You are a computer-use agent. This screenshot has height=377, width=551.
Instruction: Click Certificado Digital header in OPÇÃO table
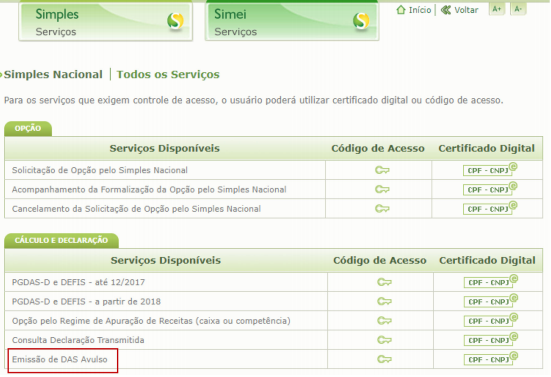point(486,149)
